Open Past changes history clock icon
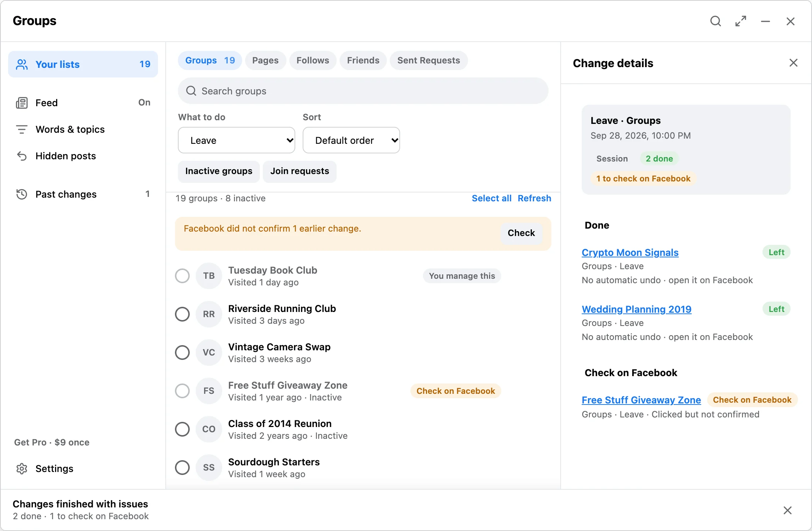The height and width of the screenshot is (531, 812). click(22, 194)
